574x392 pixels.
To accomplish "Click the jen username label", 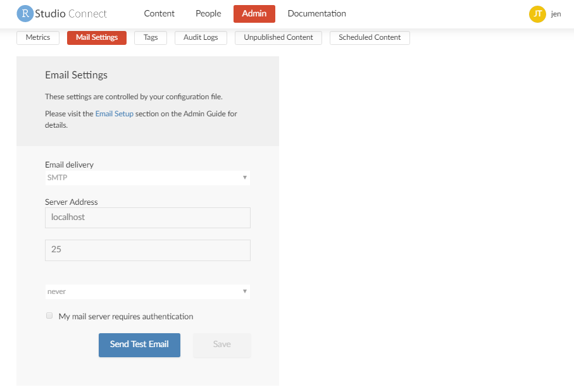I will 556,14.
